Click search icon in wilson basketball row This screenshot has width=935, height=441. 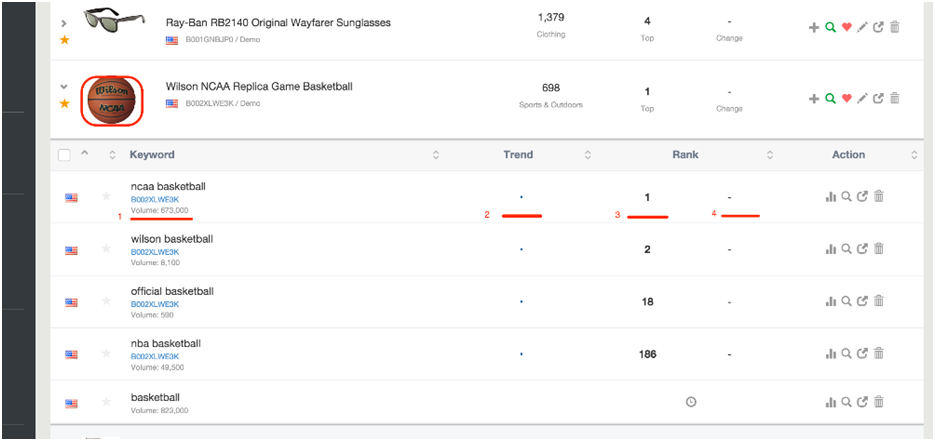pyautogui.click(x=846, y=249)
